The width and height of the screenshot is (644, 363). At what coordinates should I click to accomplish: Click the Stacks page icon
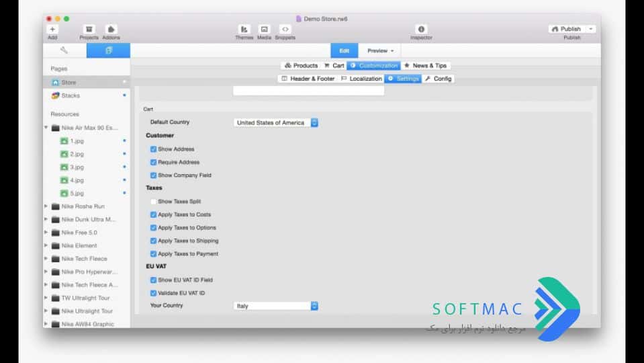(56, 95)
